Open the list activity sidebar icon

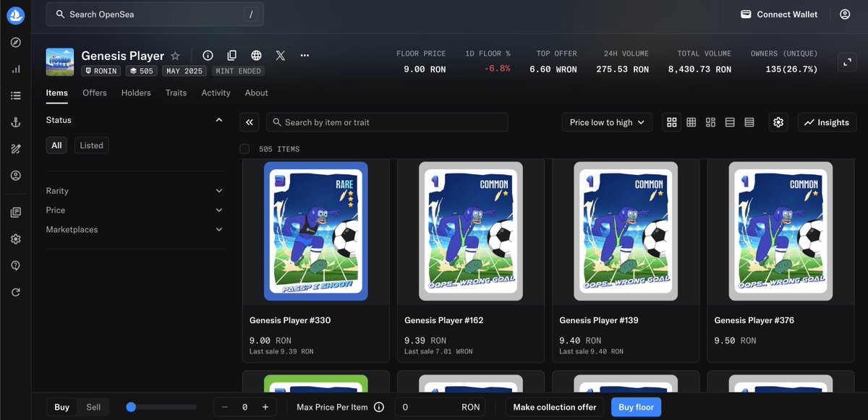pos(16,95)
